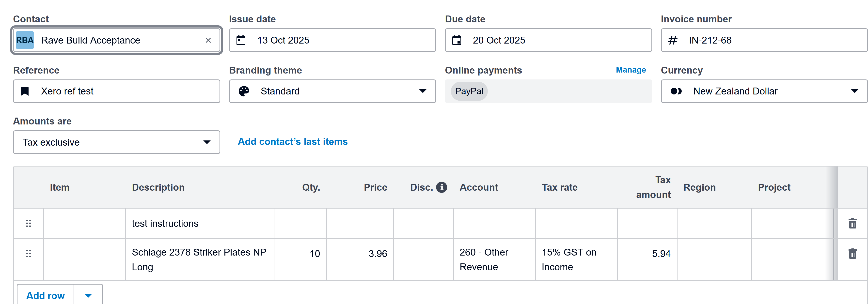Open the Currency dropdown

pyautogui.click(x=764, y=91)
